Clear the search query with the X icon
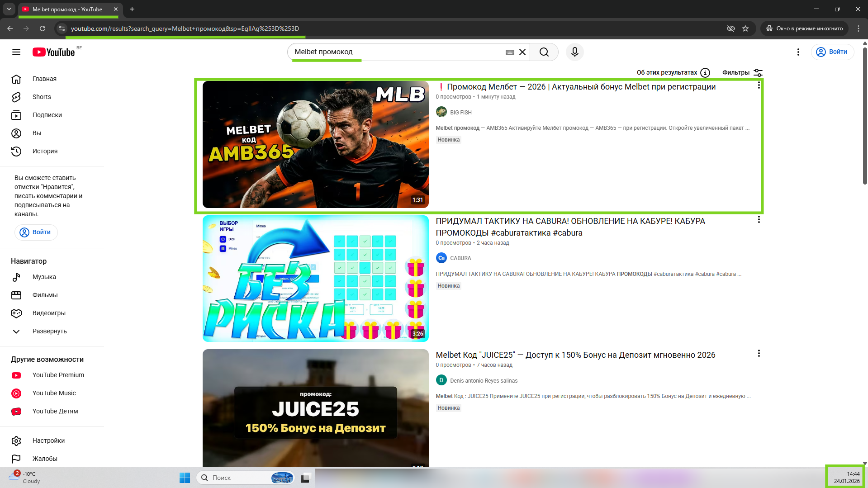 (x=522, y=52)
